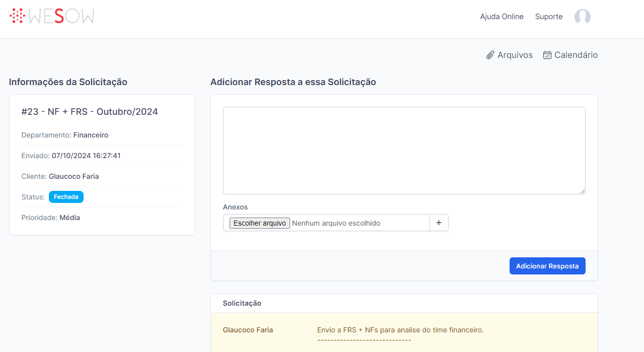This screenshot has height=352, width=644.
Task: Open the Calendário link
Action: pyautogui.click(x=570, y=55)
